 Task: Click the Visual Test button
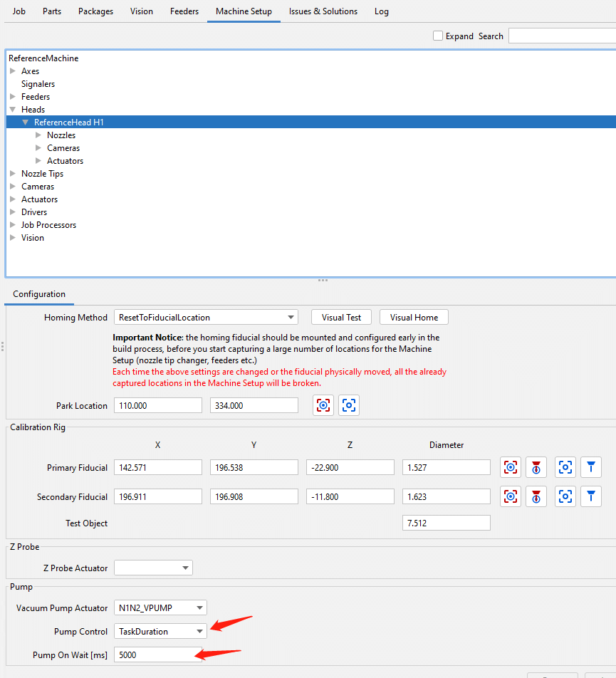(342, 318)
